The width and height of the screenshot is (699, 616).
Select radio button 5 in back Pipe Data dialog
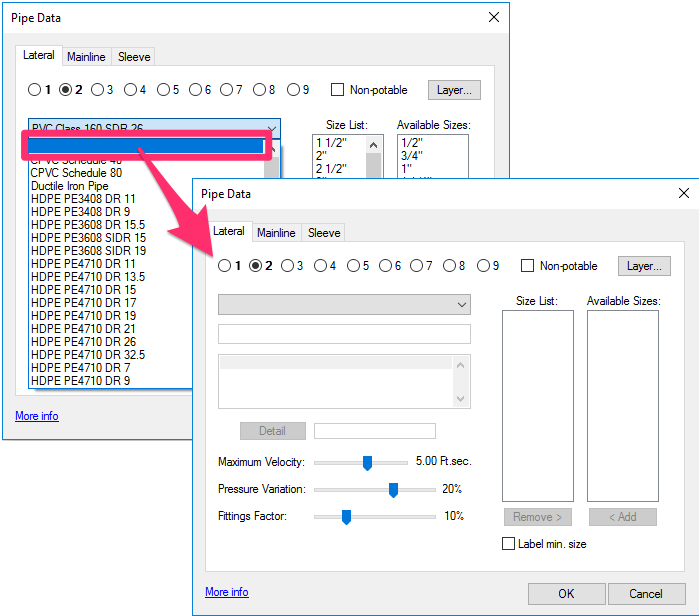point(164,90)
